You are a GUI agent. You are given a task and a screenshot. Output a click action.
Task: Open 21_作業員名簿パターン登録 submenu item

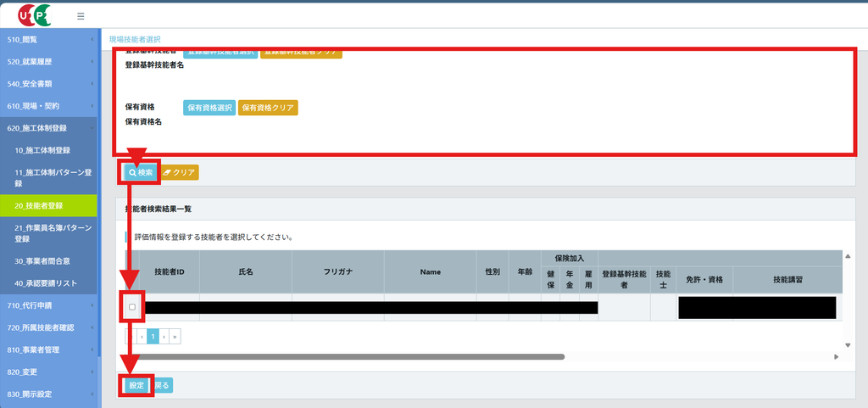coord(48,233)
